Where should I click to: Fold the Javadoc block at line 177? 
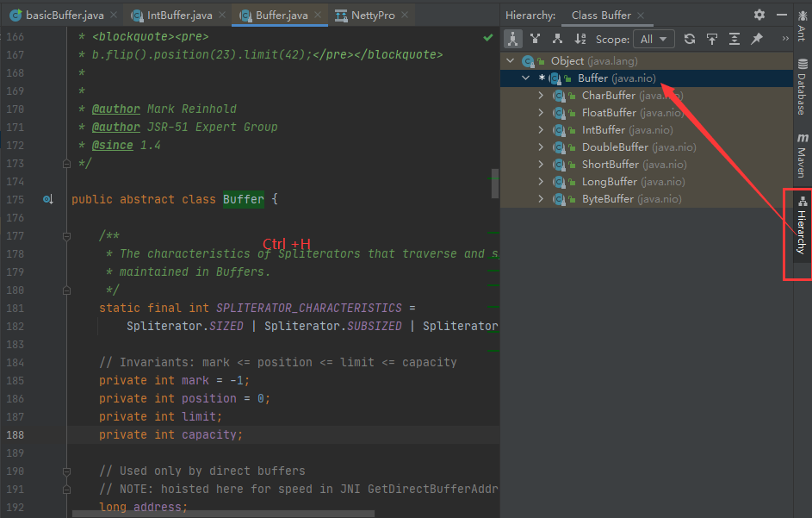click(x=65, y=235)
